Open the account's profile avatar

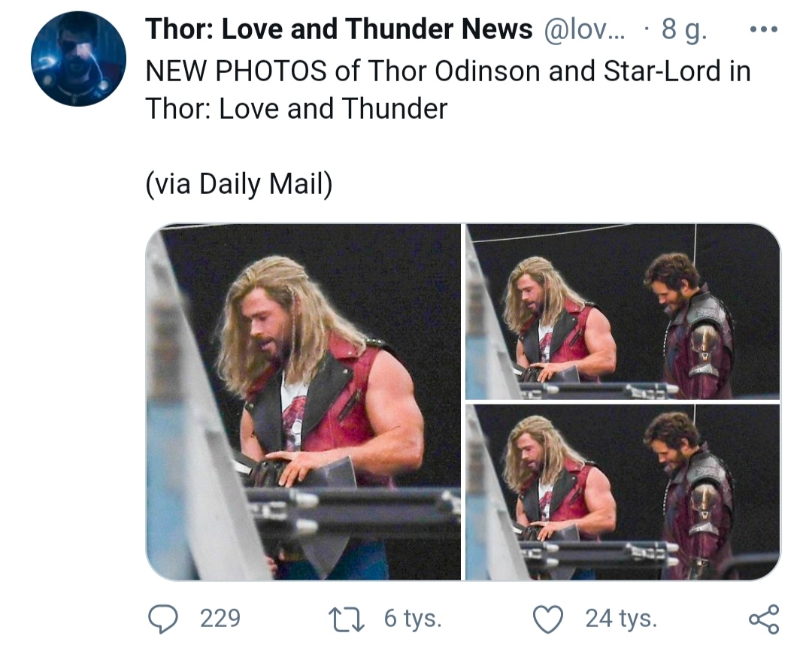[x=78, y=59]
